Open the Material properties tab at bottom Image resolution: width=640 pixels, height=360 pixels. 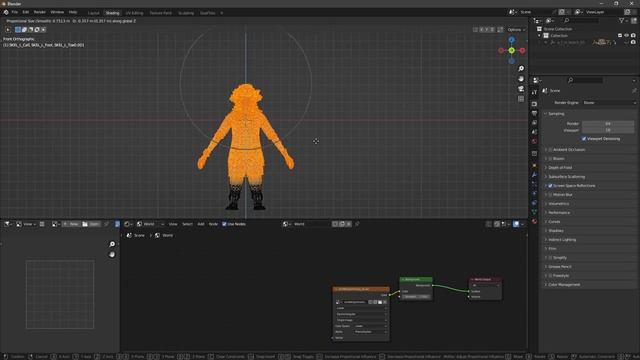534,221
